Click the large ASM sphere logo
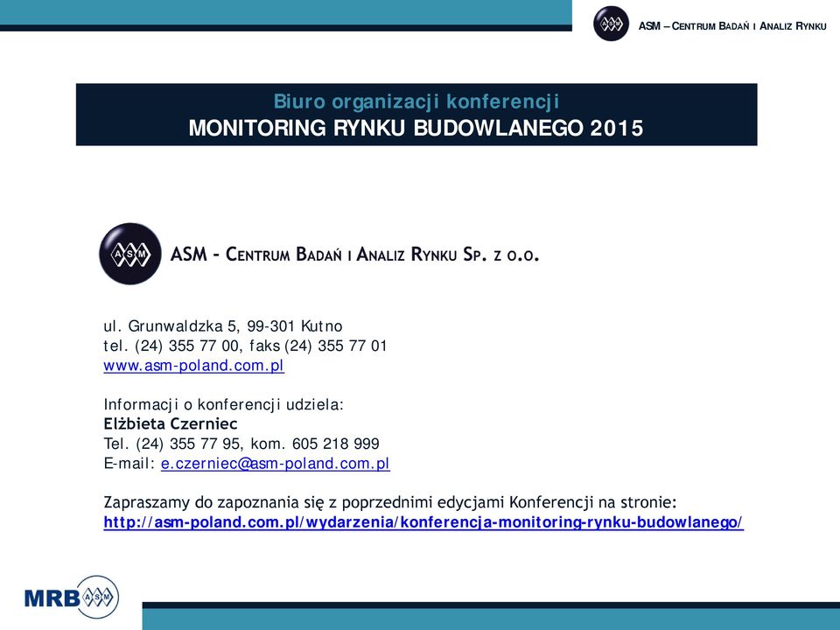The image size is (840, 630). pos(130,254)
